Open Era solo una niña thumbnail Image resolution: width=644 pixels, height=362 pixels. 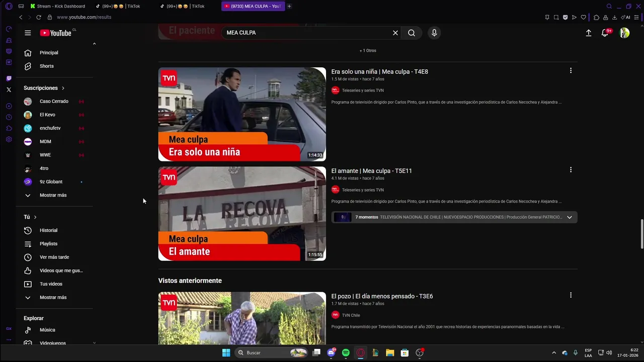(242, 114)
